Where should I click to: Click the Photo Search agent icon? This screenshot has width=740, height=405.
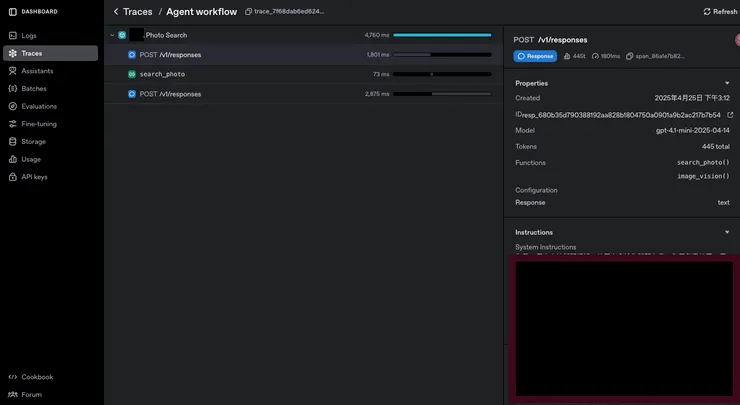click(122, 35)
